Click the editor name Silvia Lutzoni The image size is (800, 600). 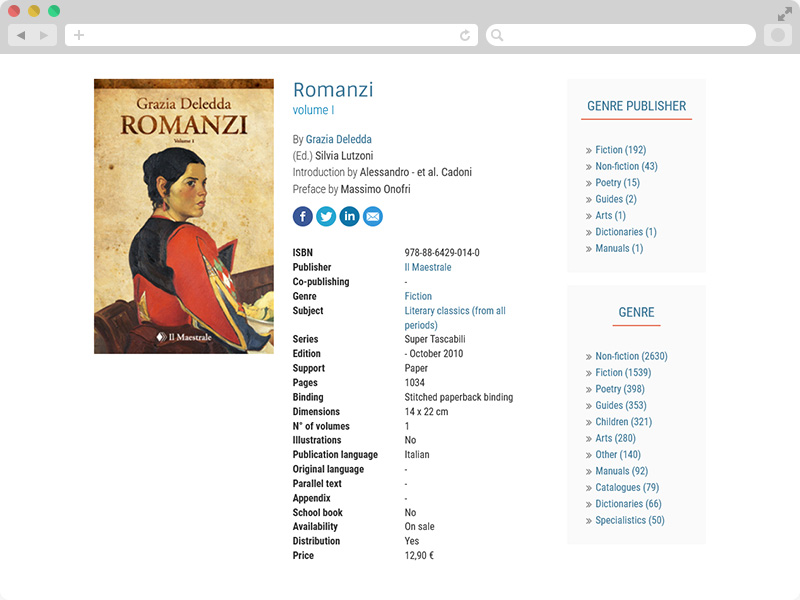click(344, 156)
